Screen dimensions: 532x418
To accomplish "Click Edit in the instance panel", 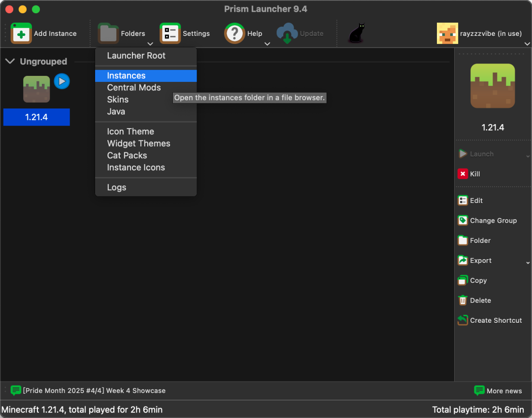I will 470,201.
